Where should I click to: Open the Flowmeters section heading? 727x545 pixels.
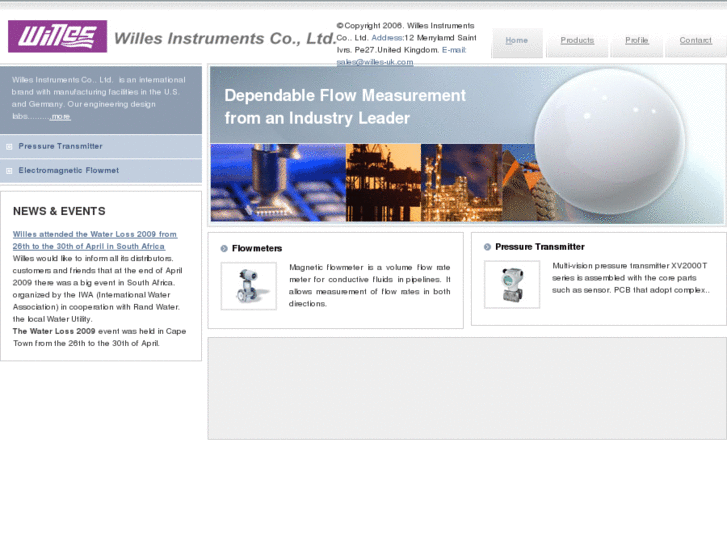(257, 249)
